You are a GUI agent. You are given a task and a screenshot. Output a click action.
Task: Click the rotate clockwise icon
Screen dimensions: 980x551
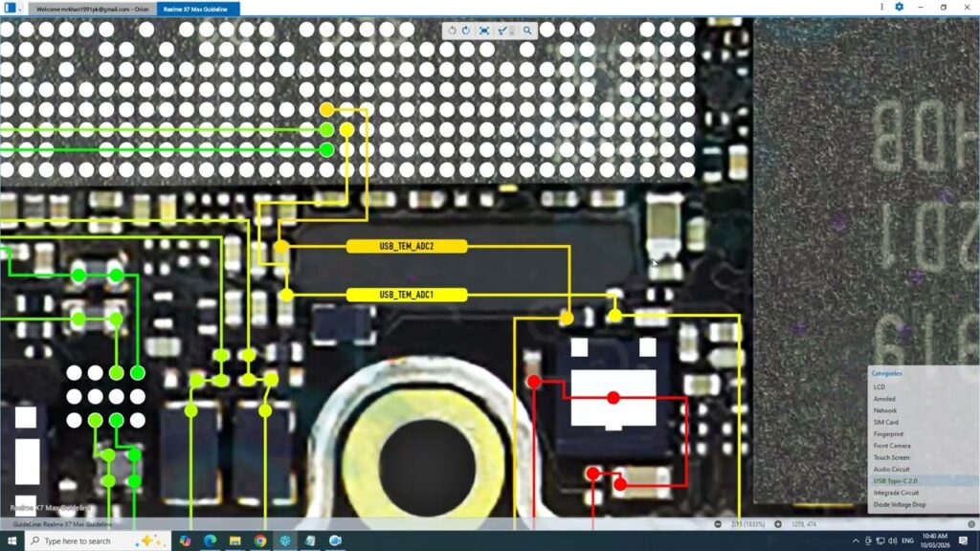(x=466, y=31)
